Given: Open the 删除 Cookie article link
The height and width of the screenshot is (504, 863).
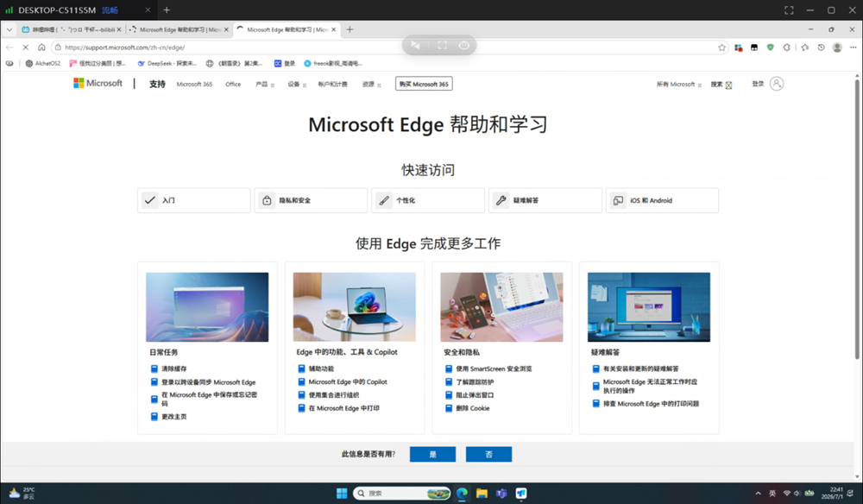Looking at the screenshot, I should pos(472,408).
